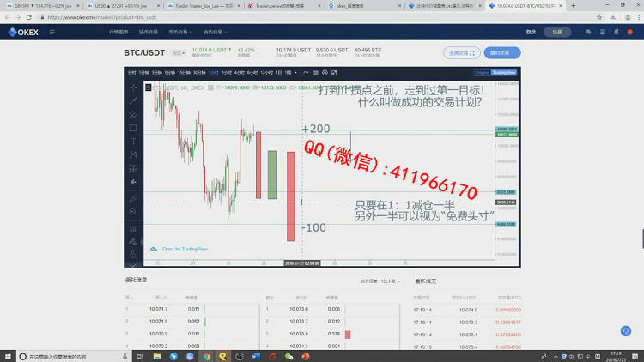Toggle the magnet mode icon

point(133,229)
